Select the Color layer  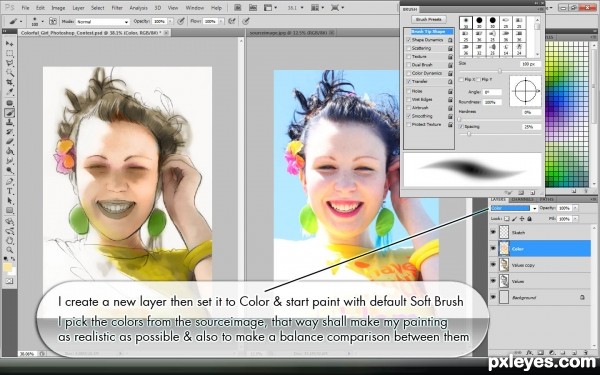[540, 249]
